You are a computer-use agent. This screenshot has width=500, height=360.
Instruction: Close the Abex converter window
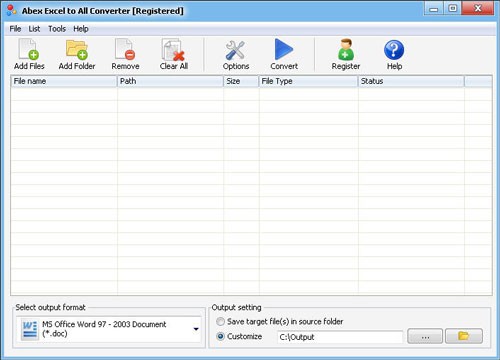(x=478, y=9)
